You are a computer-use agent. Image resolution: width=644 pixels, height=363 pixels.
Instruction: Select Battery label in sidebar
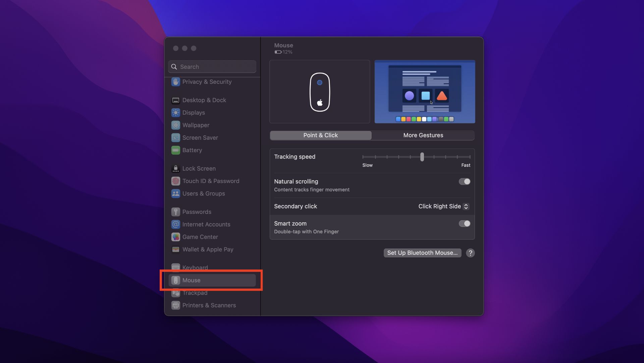[192, 150]
